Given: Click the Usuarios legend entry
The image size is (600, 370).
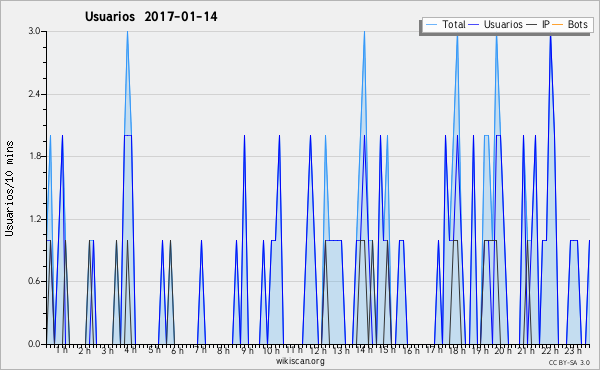Looking at the screenshot, I should pos(496,24).
